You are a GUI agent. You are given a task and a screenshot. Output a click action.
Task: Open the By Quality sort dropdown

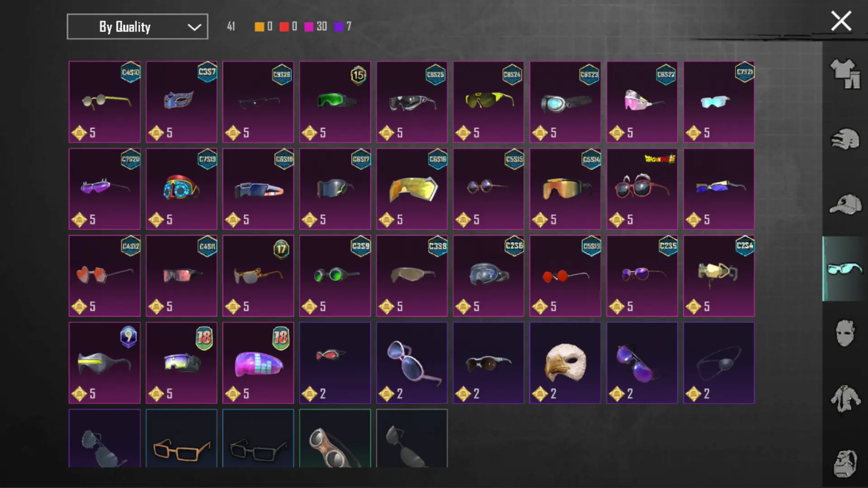coord(137,27)
